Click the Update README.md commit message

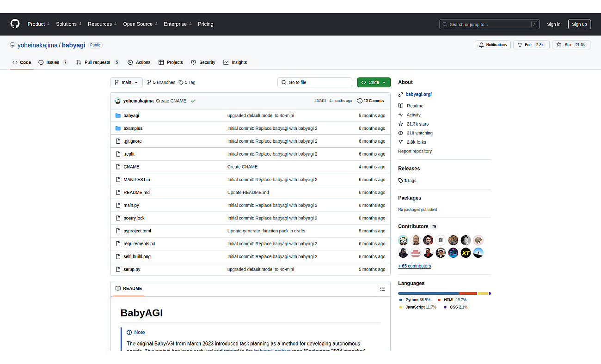coord(248,193)
